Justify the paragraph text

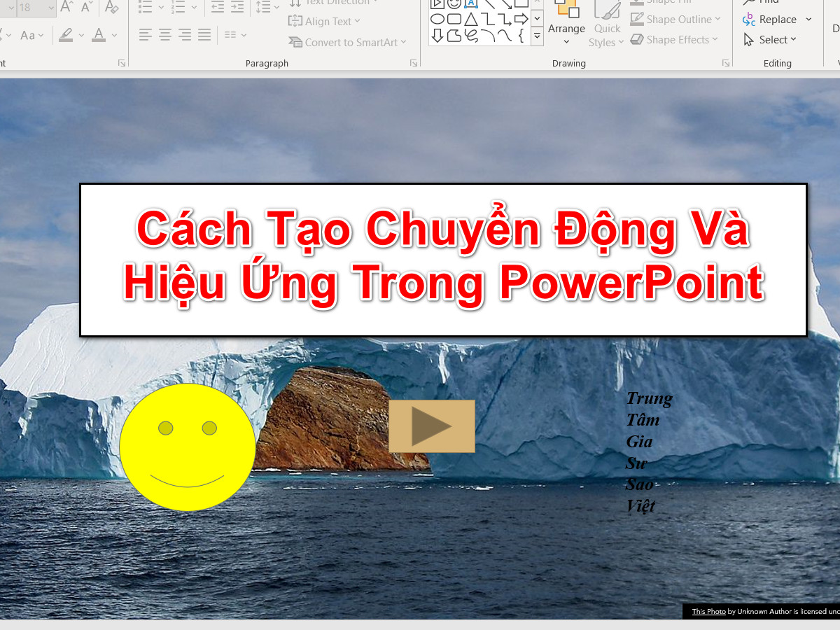(204, 34)
